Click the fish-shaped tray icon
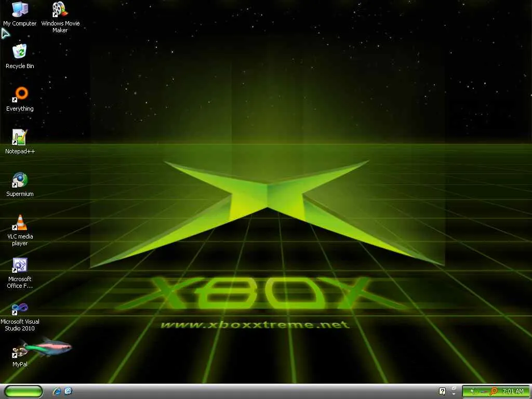This screenshot has height=399, width=532. 483,392
